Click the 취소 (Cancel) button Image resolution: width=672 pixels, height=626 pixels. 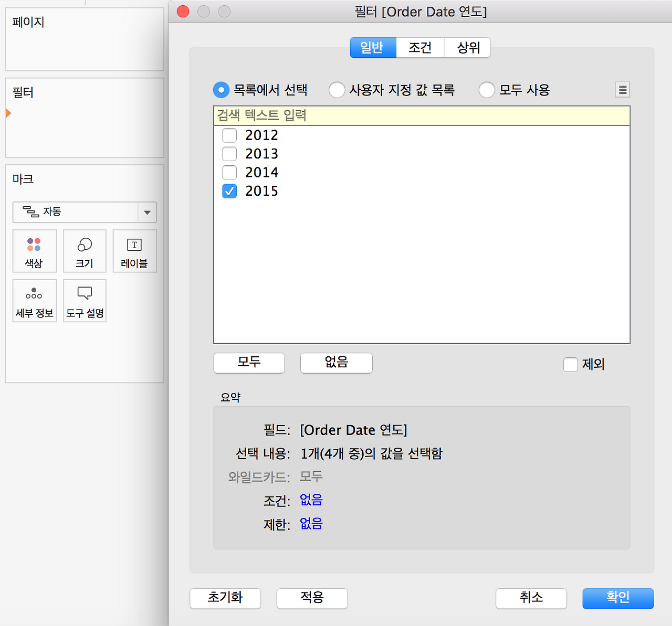click(531, 598)
